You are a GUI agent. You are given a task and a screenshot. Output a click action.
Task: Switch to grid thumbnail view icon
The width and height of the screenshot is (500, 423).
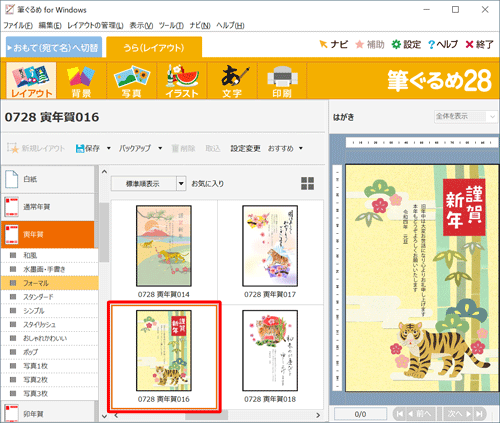point(307,183)
